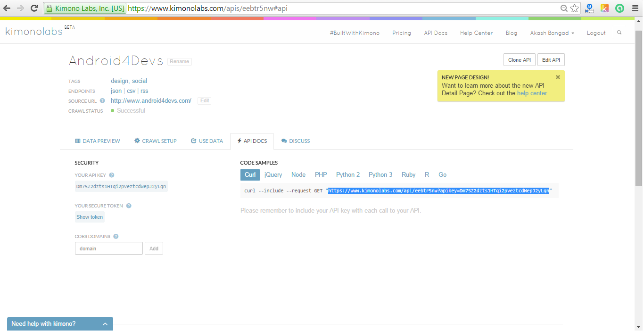Screen dimensions: 644x331
Task: Click the kimonolabs logo
Action: pyautogui.click(x=34, y=32)
